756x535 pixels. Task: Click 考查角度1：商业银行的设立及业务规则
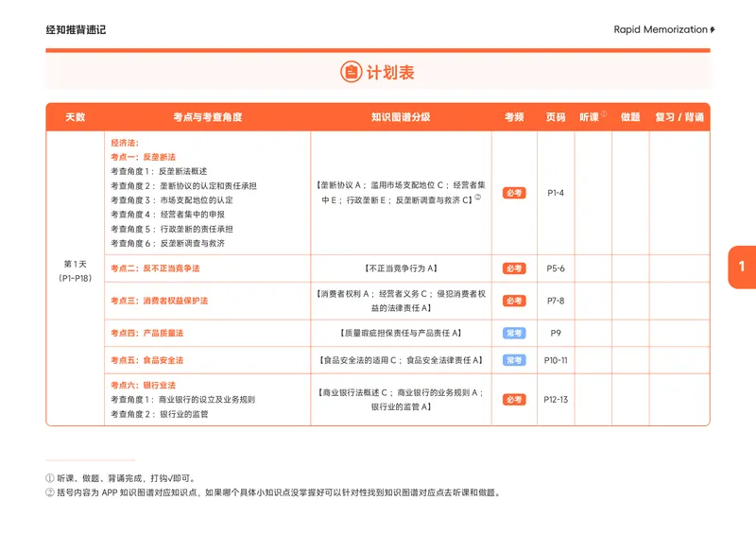(182, 400)
